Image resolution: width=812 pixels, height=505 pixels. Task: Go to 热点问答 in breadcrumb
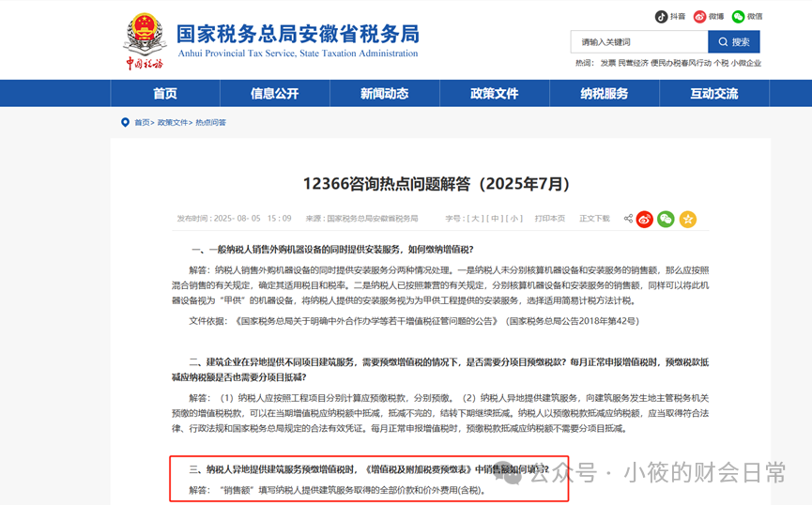coord(211,123)
